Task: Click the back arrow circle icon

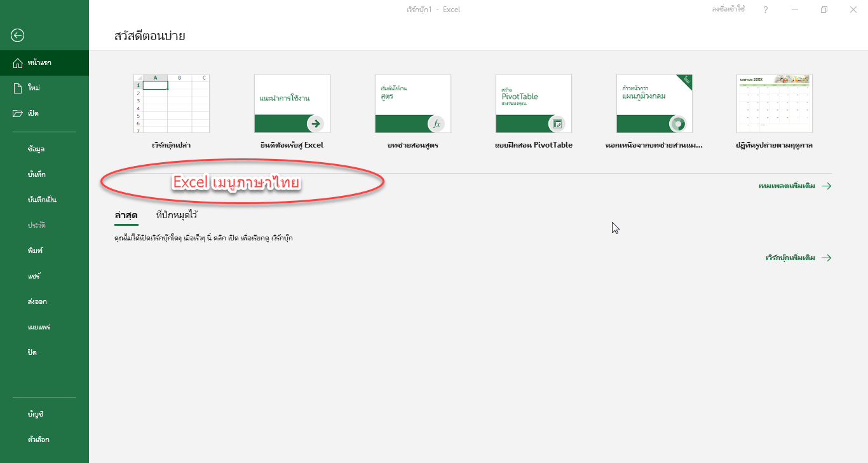Action: [x=18, y=36]
